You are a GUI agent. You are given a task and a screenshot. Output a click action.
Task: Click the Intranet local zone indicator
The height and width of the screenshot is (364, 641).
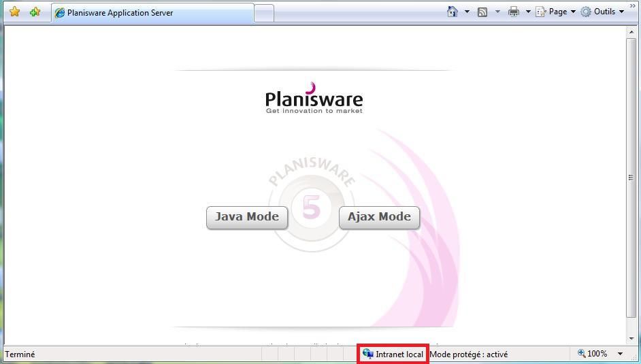(x=393, y=354)
